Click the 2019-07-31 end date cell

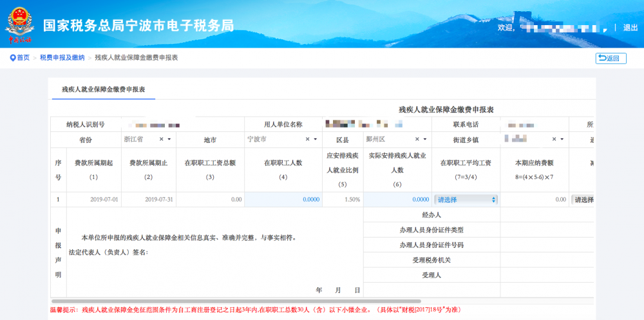[x=148, y=200]
